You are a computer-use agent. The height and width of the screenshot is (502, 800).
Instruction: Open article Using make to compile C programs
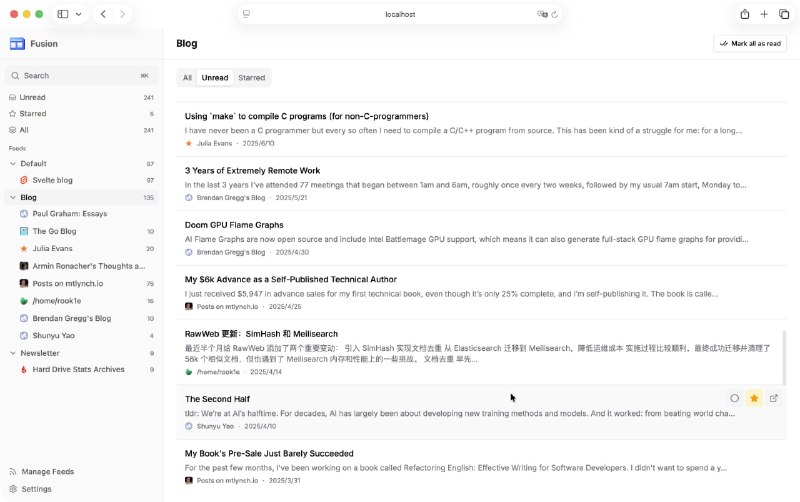(x=481, y=130)
